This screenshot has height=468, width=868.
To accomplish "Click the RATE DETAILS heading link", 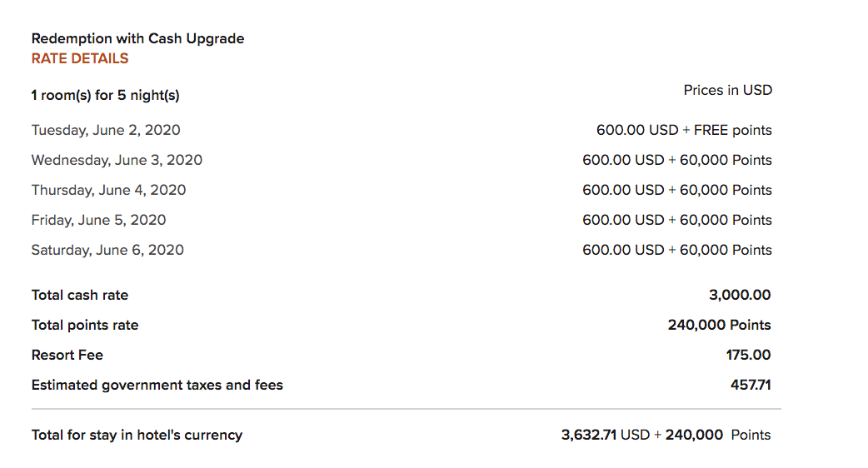I will [80, 58].
